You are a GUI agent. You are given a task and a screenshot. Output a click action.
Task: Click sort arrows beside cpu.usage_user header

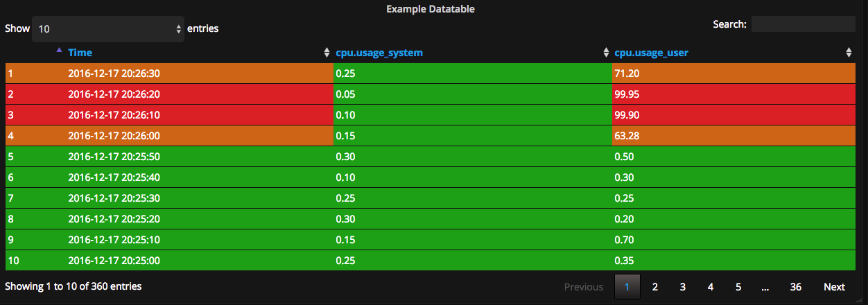click(x=606, y=53)
